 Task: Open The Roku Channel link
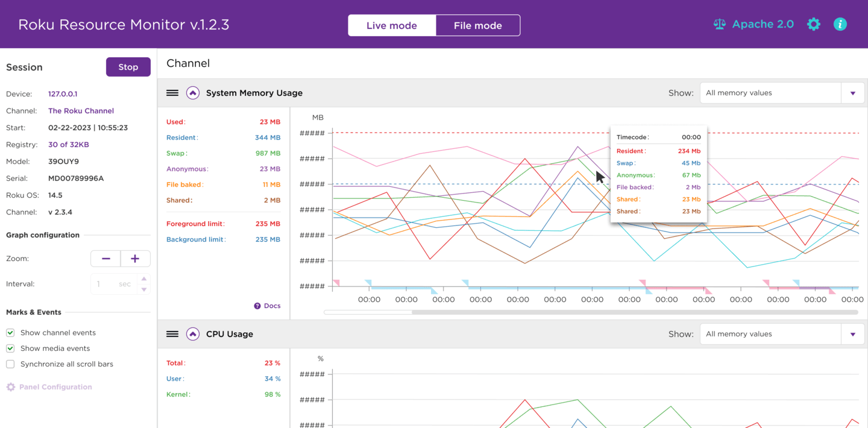[x=81, y=110]
